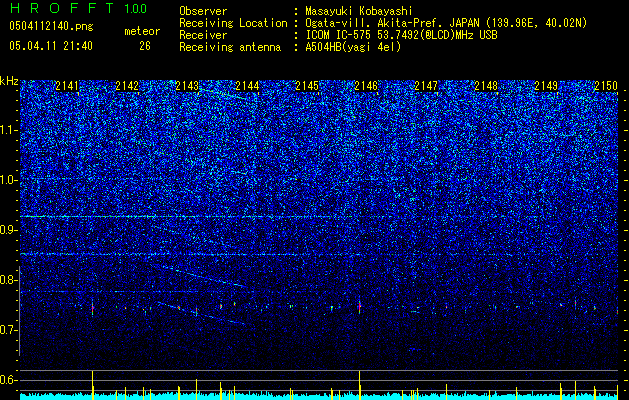Click the A504HB(yagi 4el) antenna text
The image size is (629, 400).
(353, 47)
